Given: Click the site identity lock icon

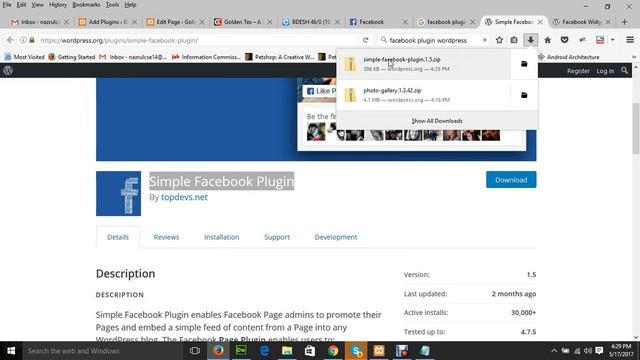Looking at the screenshot, I should pyautogui.click(x=32, y=40).
